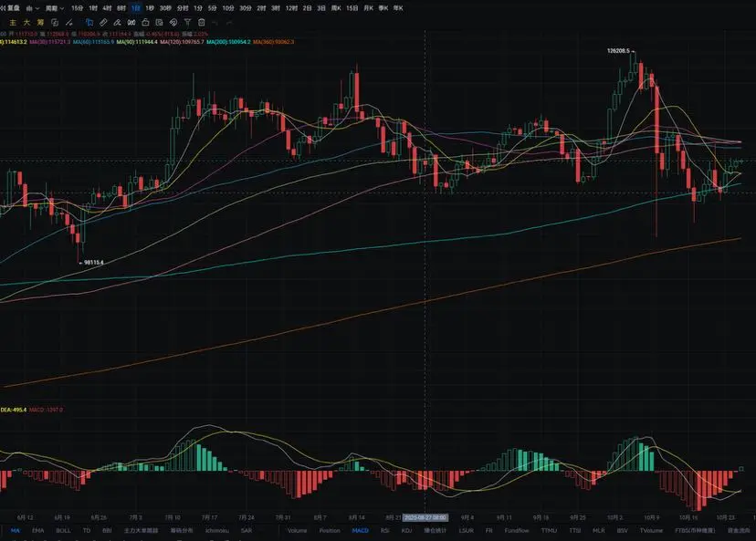The width and height of the screenshot is (756, 541).
Task: Click the DEA value in MACD panel
Action: pyautogui.click(x=13, y=410)
